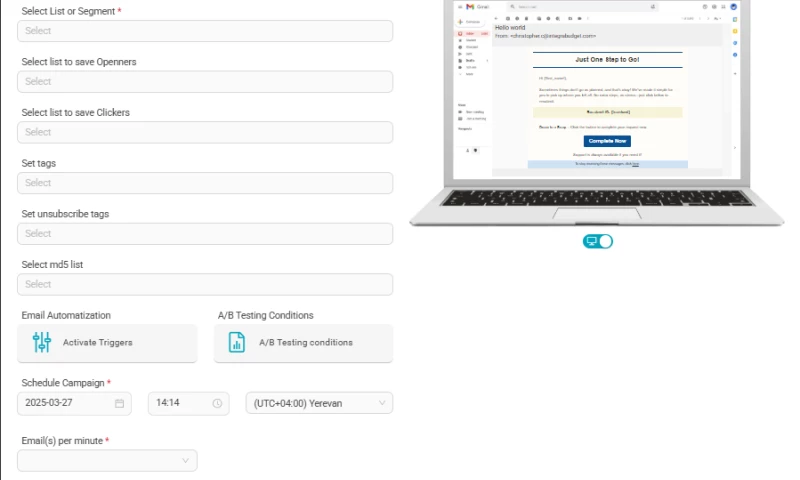This screenshot has width=800, height=480.
Task: Open A/B Testing conditions button
Action: pos(303,343)
